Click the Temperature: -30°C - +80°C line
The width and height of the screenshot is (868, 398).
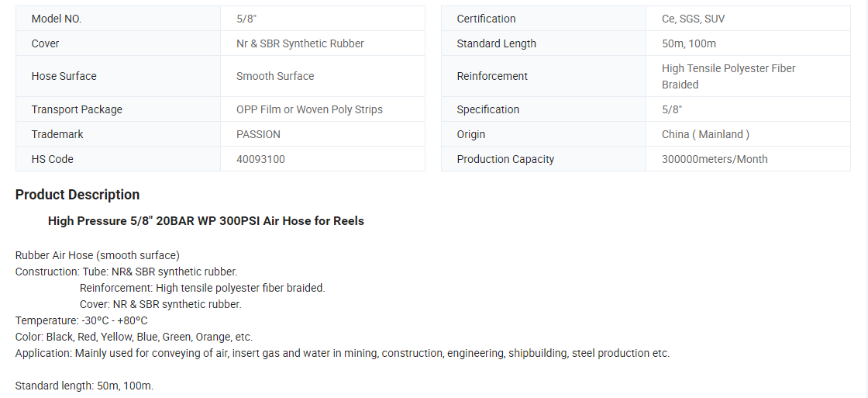pyautogui.click(x=81, y=320)
